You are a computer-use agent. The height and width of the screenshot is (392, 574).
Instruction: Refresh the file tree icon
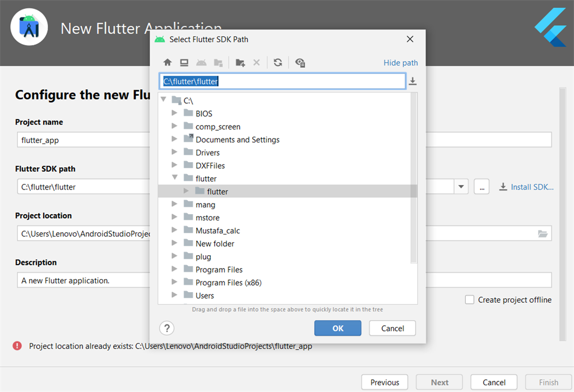click(278, 63)
